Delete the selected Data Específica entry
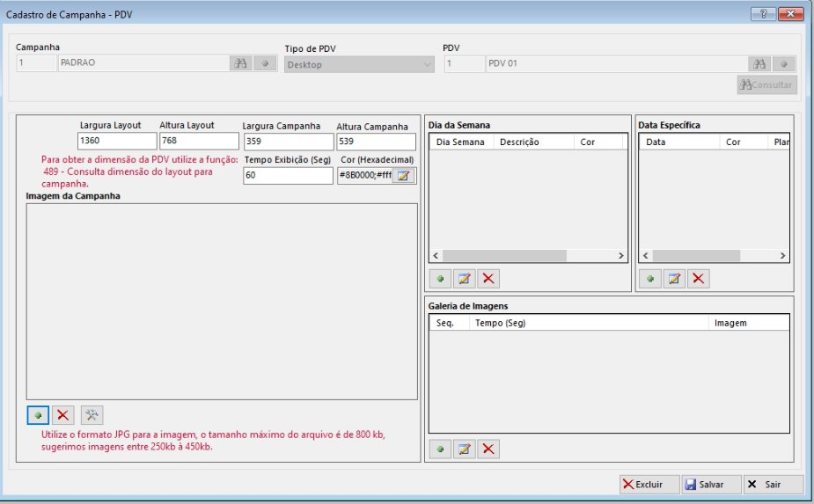 pos(699,278)
